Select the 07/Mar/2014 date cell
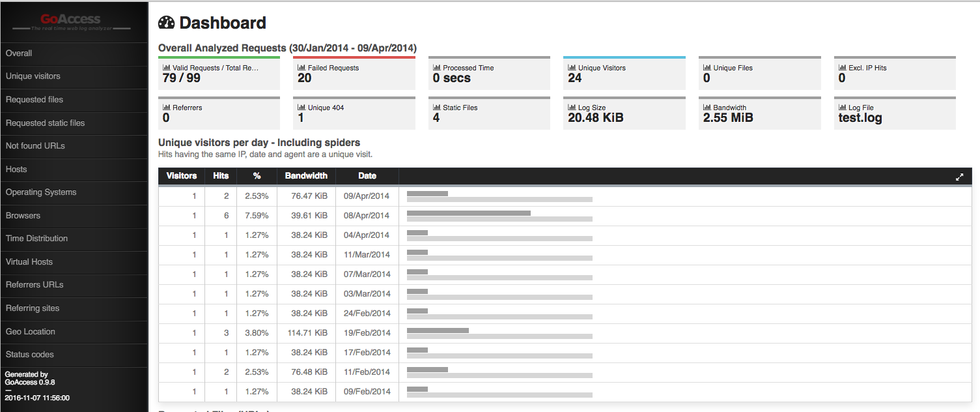 [367, 274]
